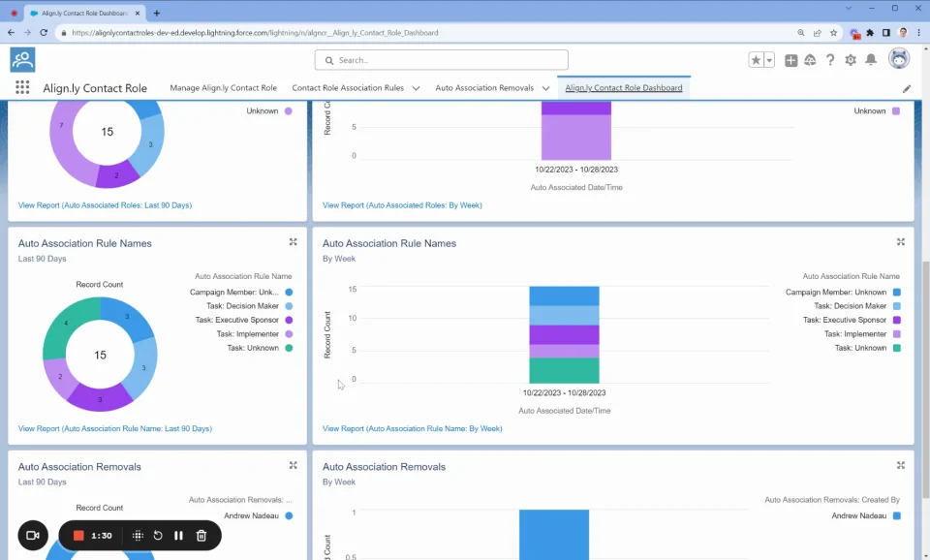The image size is (930, 560).
Task: Toggle the browser side panel icon
Action: coord(886,33)
